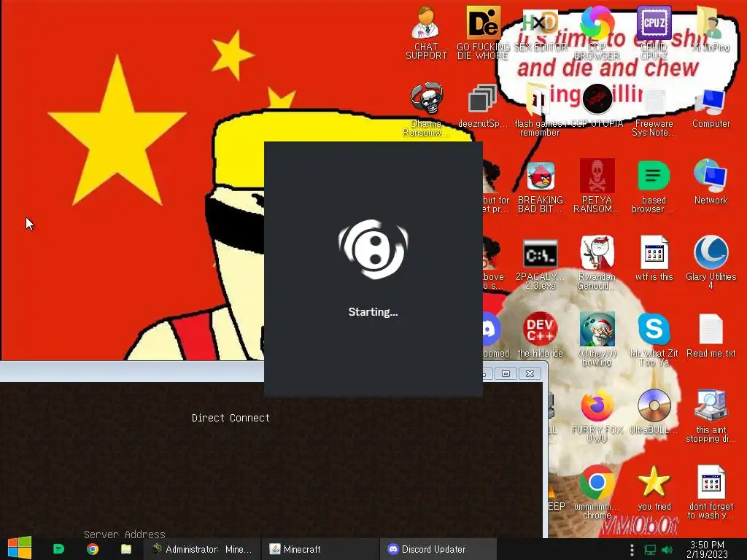Open the Windows Start button
The height and width of the screenshot is (560, 747).
(x=20, y=548)
